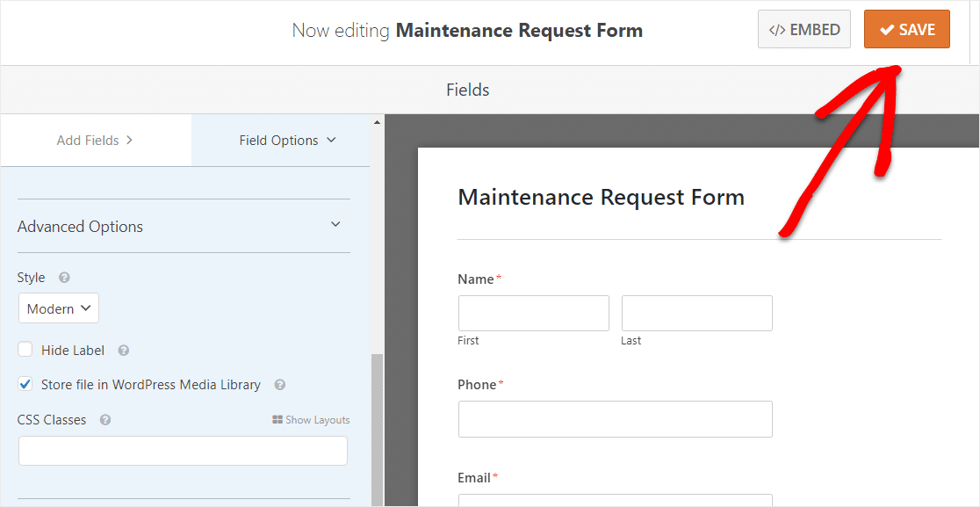Click the left panel scrollbar up arrow
Screen dimensions: 980x507
377,122
